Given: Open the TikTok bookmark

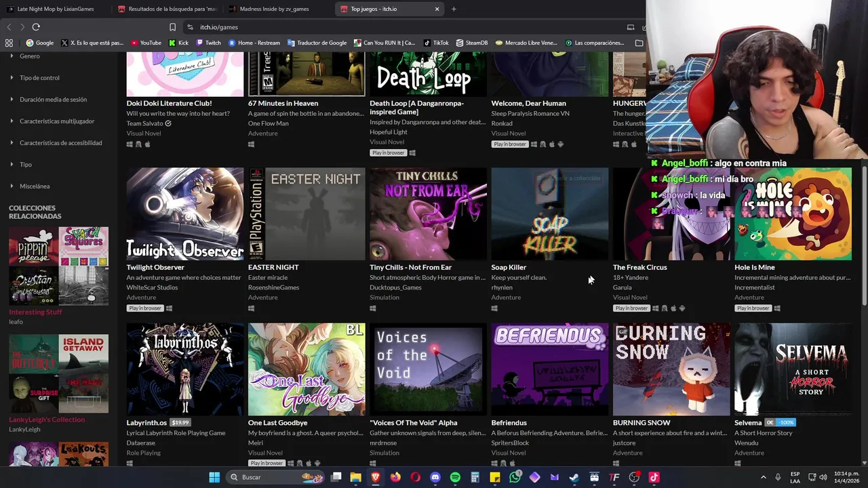Looking at the screenshot, I should [436, 43].
